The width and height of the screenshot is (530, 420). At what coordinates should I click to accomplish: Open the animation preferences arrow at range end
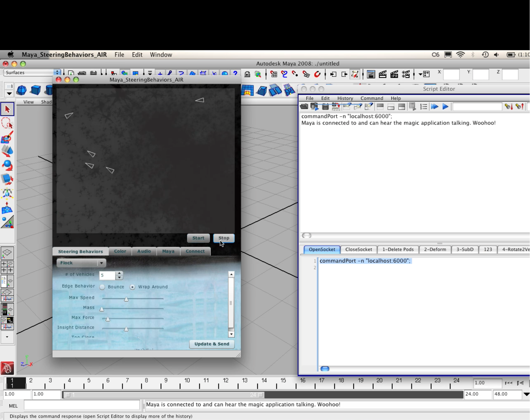[x=526, y=394]
